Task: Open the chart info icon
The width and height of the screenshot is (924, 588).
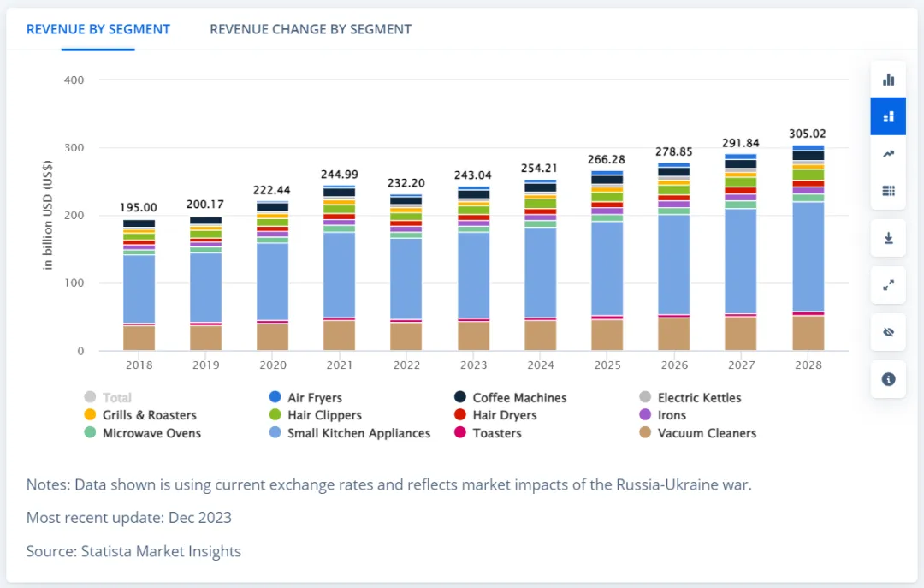Action: pos(888,379)
